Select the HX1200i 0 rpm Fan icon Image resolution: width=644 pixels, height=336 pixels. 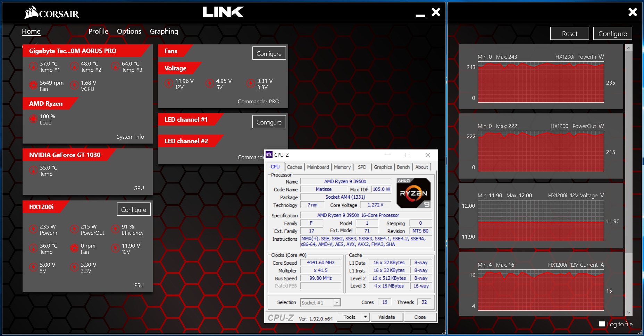(74, 248)
